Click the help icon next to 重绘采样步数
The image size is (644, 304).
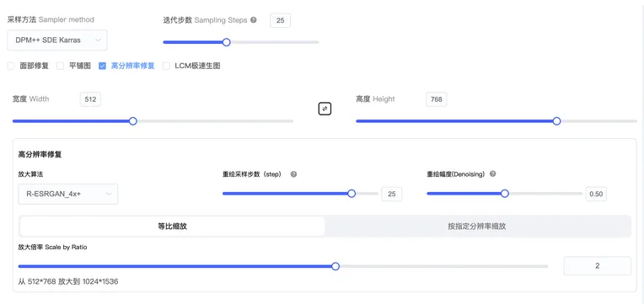pyautogui.click(x=293, y=174)
